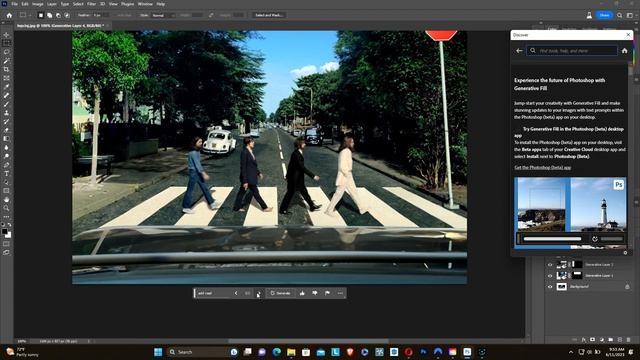Click the delete layer trash icon
The height and width of the screenshot is (360, 640).
628,340
